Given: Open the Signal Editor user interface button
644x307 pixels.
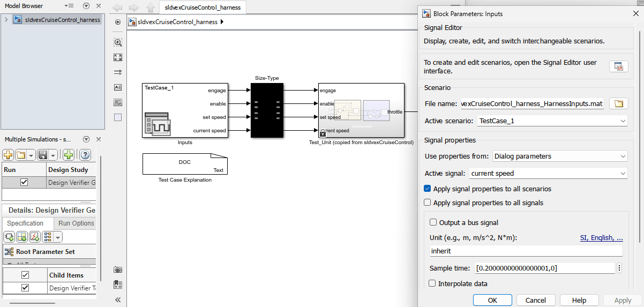Looking at the screenshot, I should coord(618,66).
